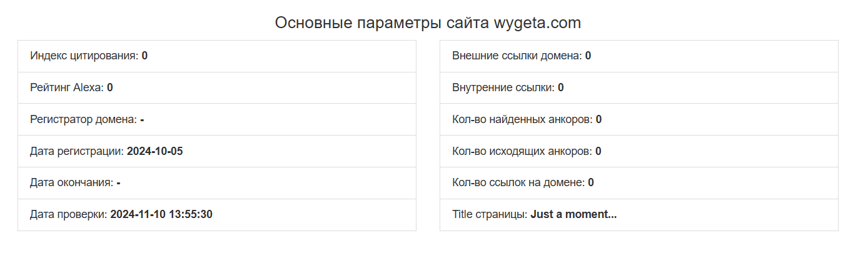Screen dimensions: 868x253
Task: Click the Alexa rating value 0
Action: (x=110, y=88)
